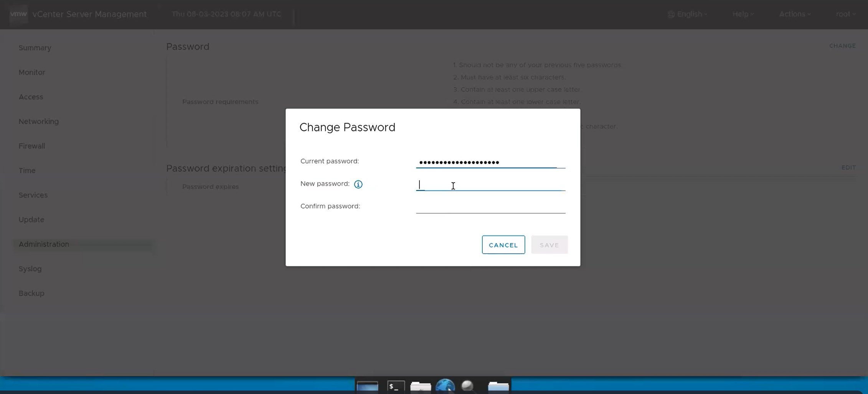Viewport: 868px width, 394px height.
Task: Select Backup in the left navigation
Action: (31, 293)
